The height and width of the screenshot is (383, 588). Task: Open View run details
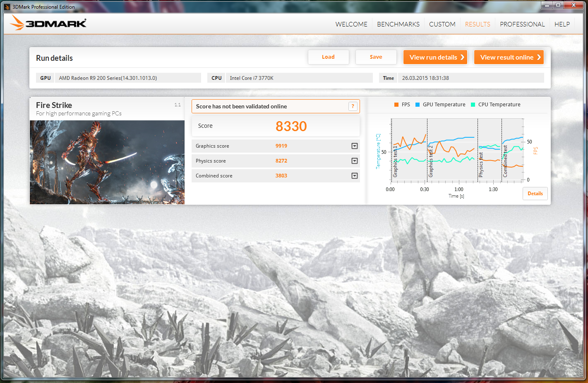pyautogui.click(x=435, y=57)
